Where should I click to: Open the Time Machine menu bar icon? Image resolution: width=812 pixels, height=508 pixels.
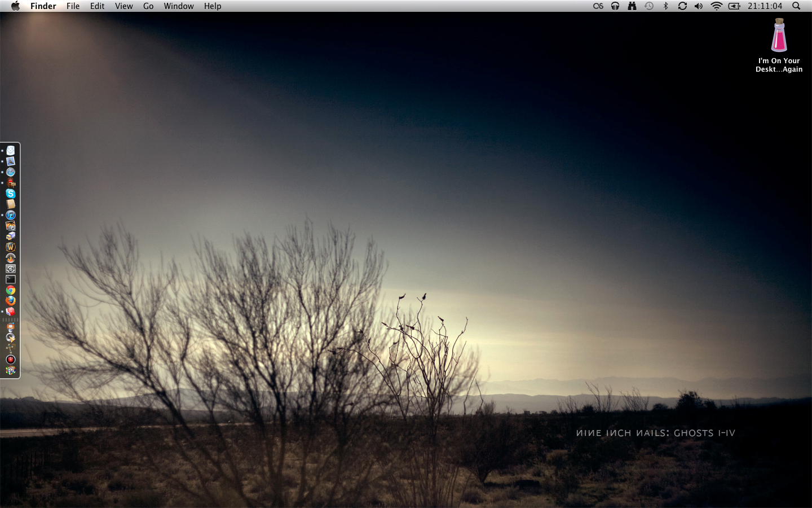tap(649, 6)
